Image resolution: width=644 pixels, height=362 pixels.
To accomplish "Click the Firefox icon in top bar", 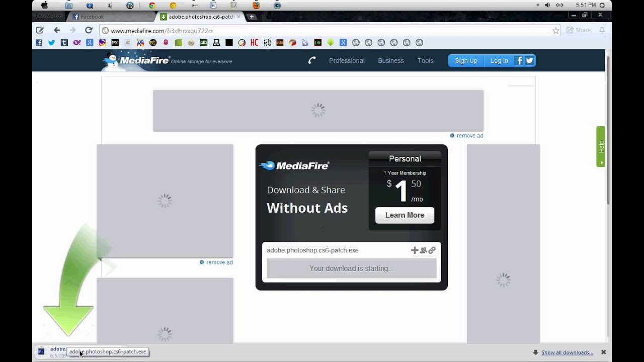I will click(256, 5).
